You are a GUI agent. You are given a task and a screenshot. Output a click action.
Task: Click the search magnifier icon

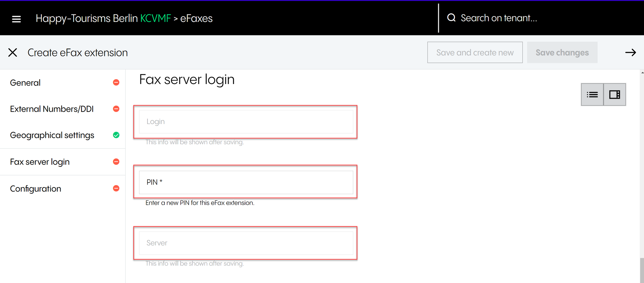pos(451,18)
